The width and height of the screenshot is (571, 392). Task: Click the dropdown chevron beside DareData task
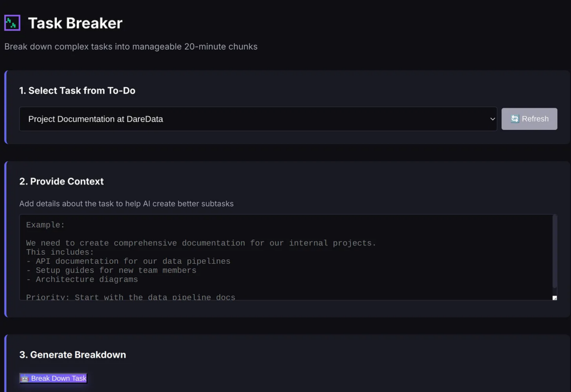pos(492,119)
